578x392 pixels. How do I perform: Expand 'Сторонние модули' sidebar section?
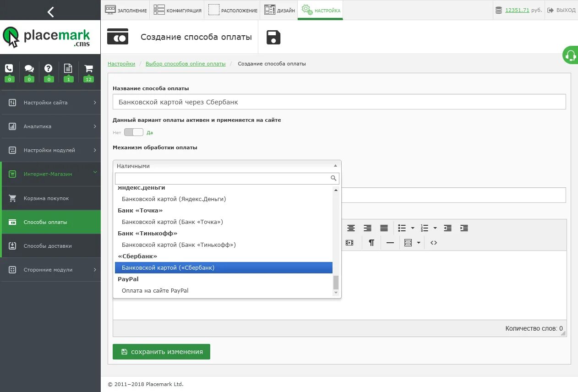coord(50,270)
